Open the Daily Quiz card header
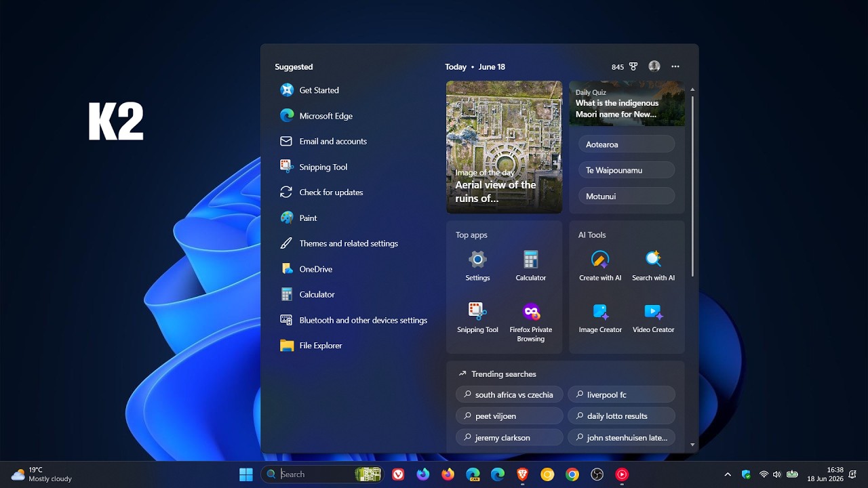This screenshot has height=488, width=868. point(627,104)
